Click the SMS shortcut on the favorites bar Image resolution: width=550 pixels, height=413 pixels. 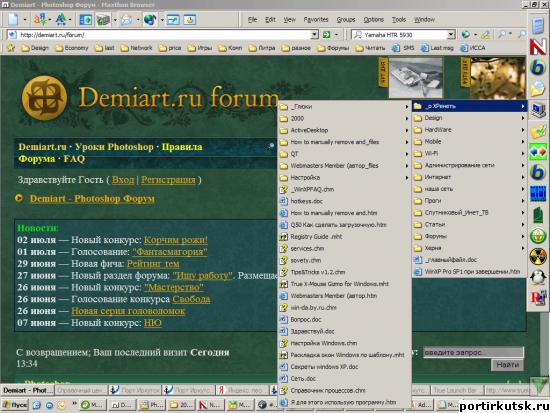[x=403, y=48]
